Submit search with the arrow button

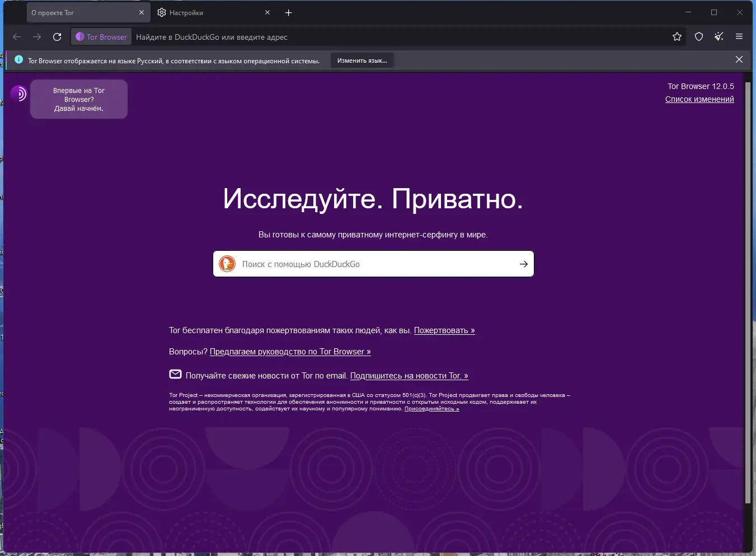pos(524,264)
